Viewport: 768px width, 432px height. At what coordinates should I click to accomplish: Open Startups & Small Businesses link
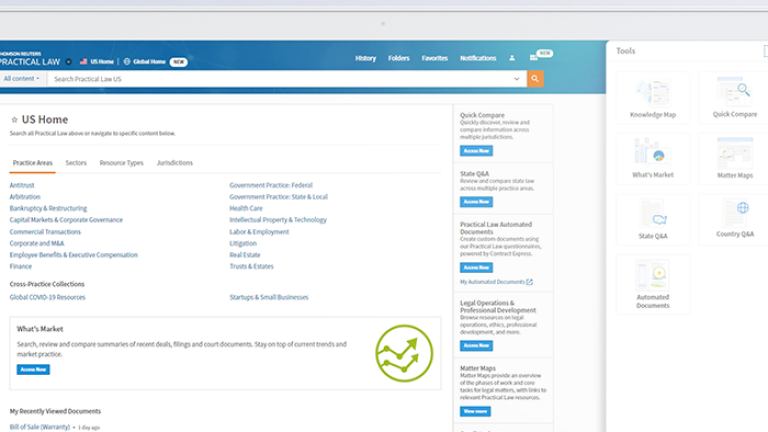(x=269, y=297)
